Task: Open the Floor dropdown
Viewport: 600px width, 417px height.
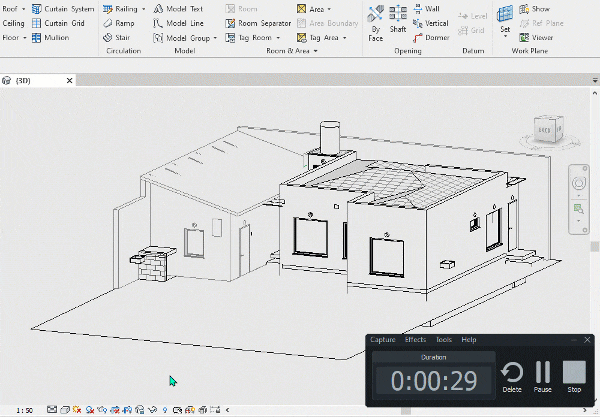Action: pos(25,38)
